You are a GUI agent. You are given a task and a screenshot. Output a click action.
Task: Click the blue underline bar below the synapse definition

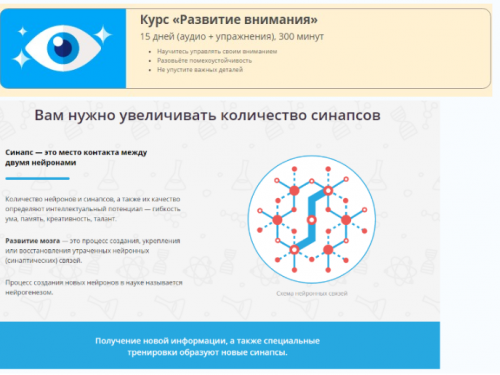pyautogui.click(x=37, y=178)
